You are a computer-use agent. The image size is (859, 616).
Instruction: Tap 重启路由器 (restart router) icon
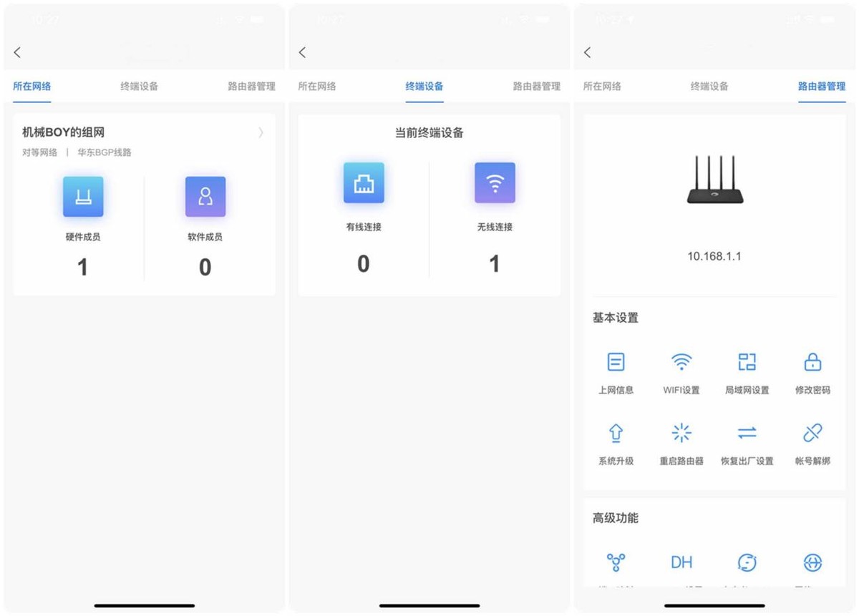pyautogui.click(x=681, y=432)
